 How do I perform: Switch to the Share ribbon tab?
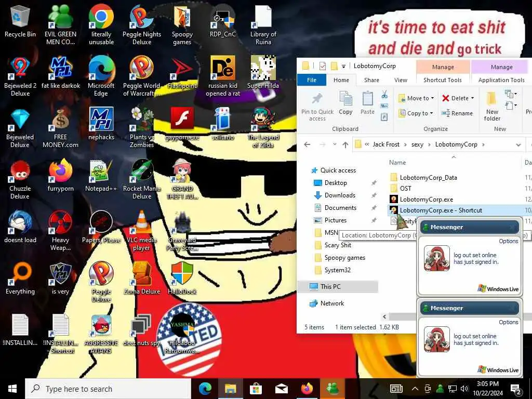371,79
